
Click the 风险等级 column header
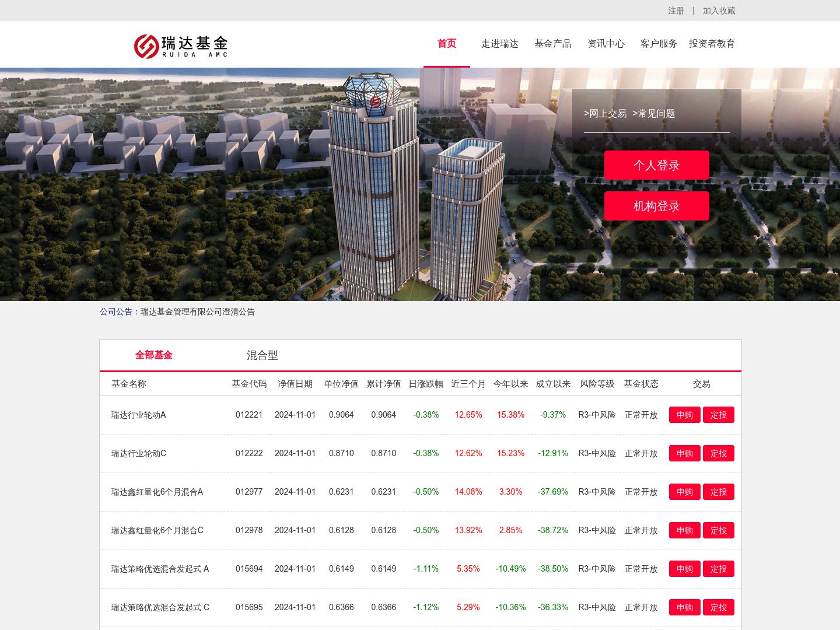597,384
